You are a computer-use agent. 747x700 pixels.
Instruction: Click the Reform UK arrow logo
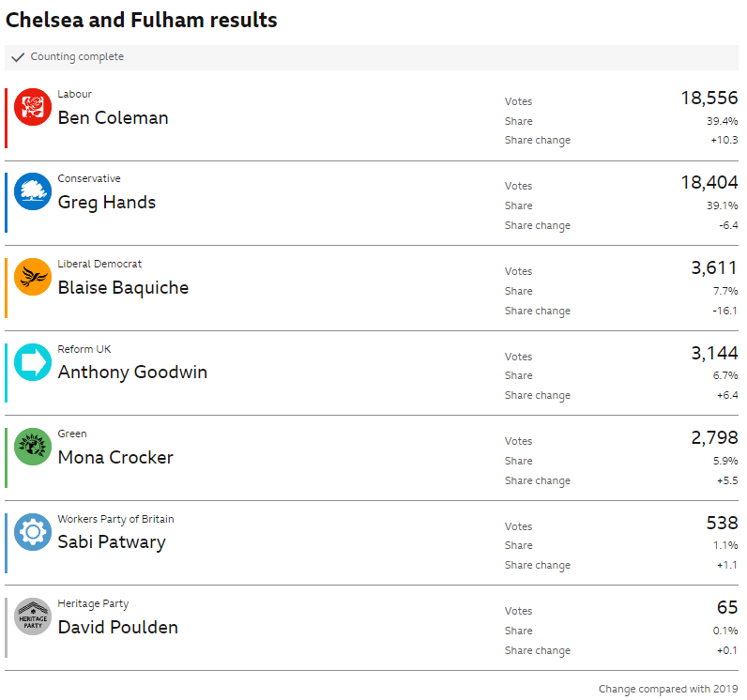[x=33, y=361]
